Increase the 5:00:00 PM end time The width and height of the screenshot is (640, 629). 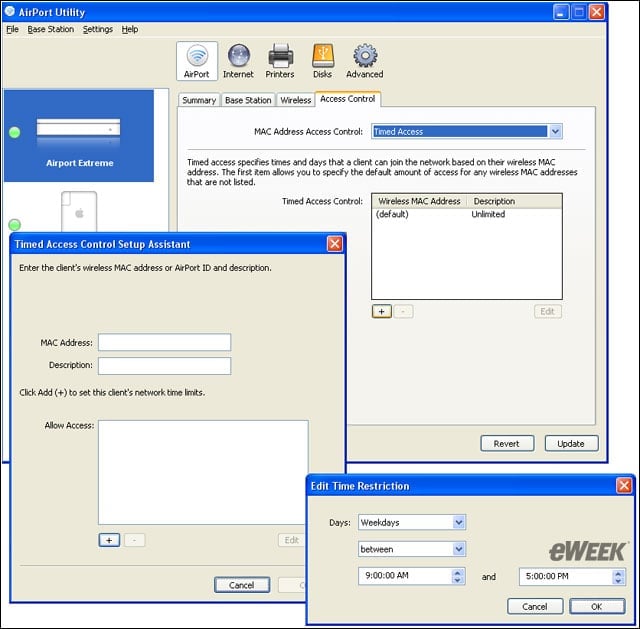[618, 573]
